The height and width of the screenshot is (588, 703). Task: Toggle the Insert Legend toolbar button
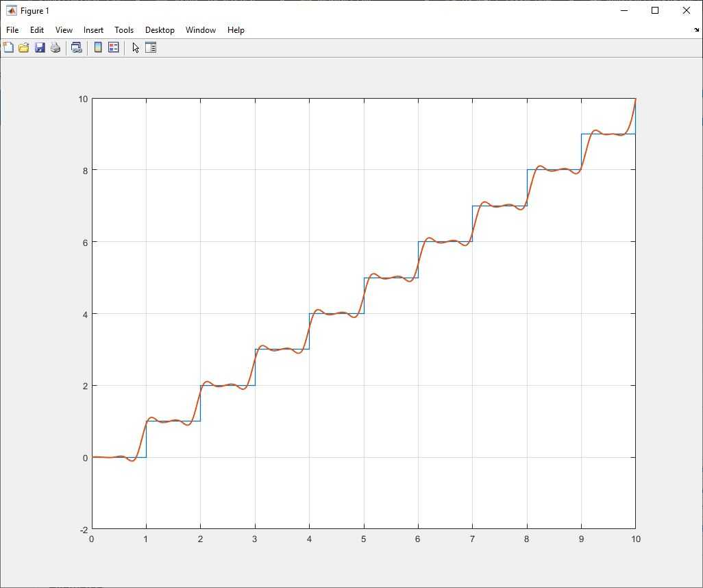(x=114, y=47)
